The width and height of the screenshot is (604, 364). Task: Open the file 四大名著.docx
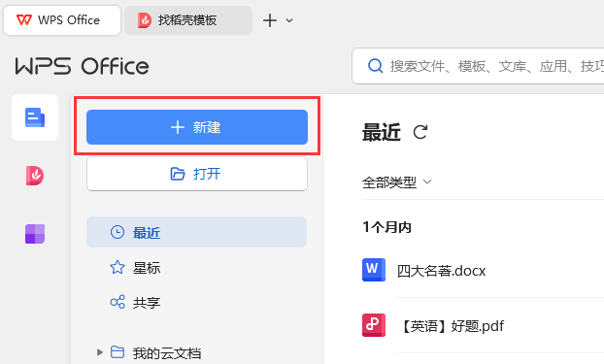point(441,271)
